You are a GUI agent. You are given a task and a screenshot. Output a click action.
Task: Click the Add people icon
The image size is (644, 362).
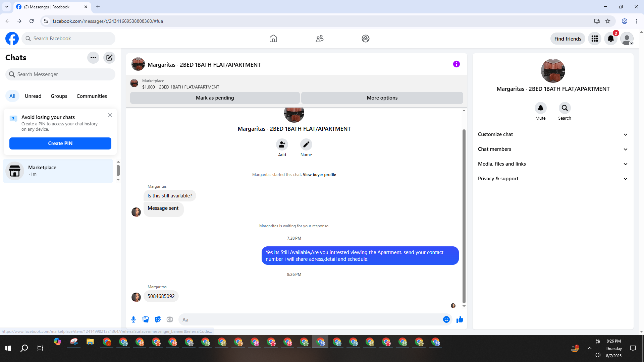pos(282,144)
